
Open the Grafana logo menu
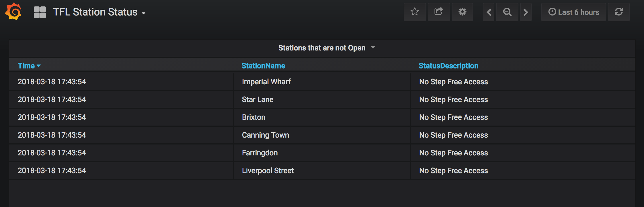13,12
